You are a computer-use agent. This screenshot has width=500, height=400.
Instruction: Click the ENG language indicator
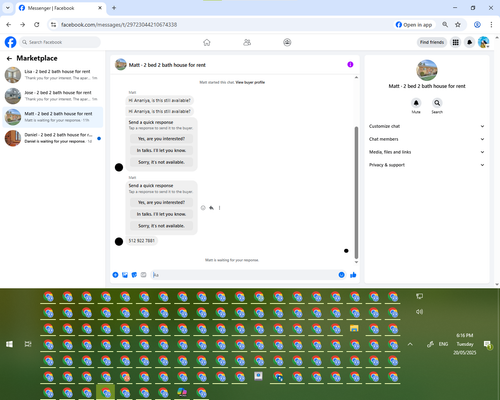pos(443,344)
